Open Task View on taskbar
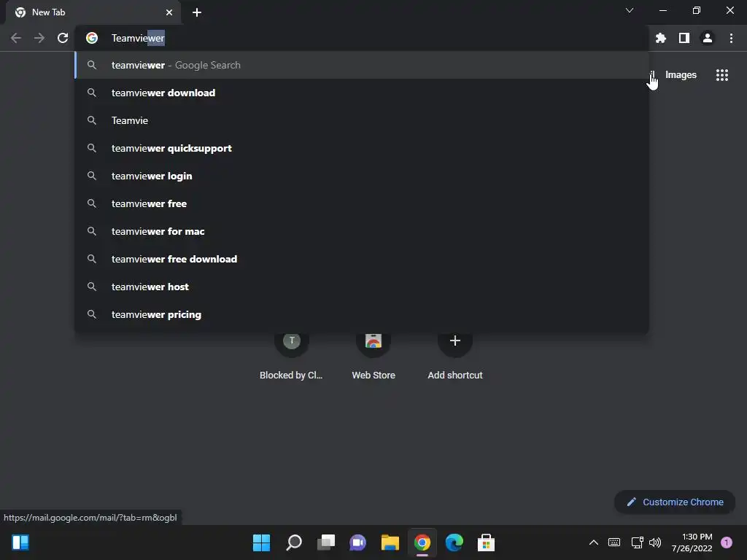The width and height of the screenshot is (747, 560). pyautogui.click(x=326, y=542)
